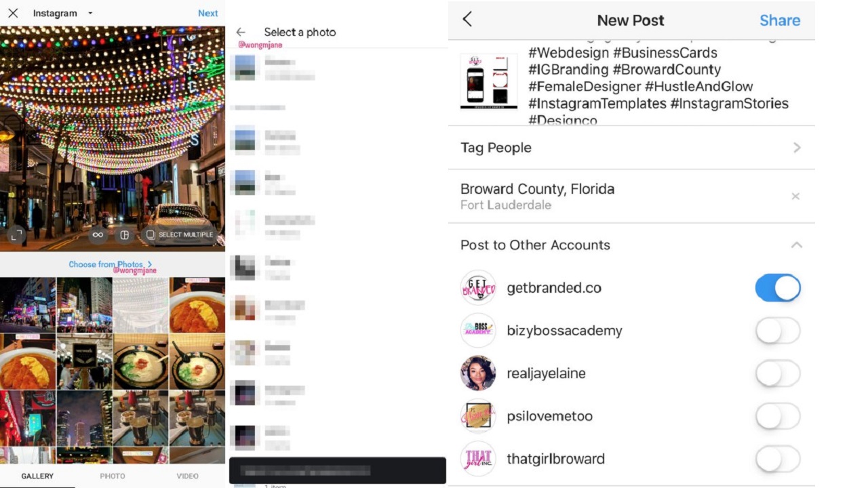
Task: Switch to the VIDEO tab
Action: (x=188, y=476)
